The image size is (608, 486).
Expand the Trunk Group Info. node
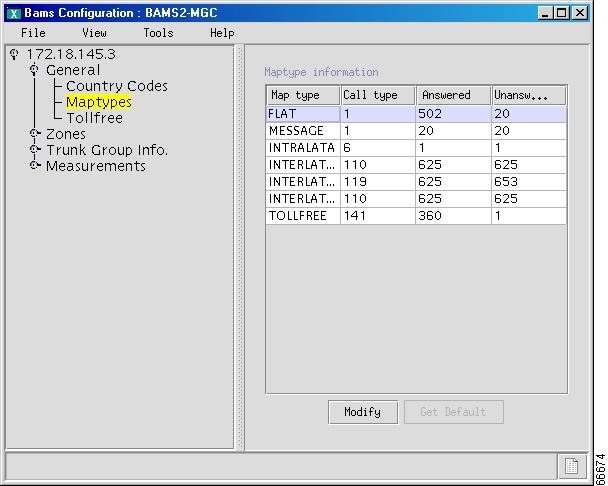(35, 150)
